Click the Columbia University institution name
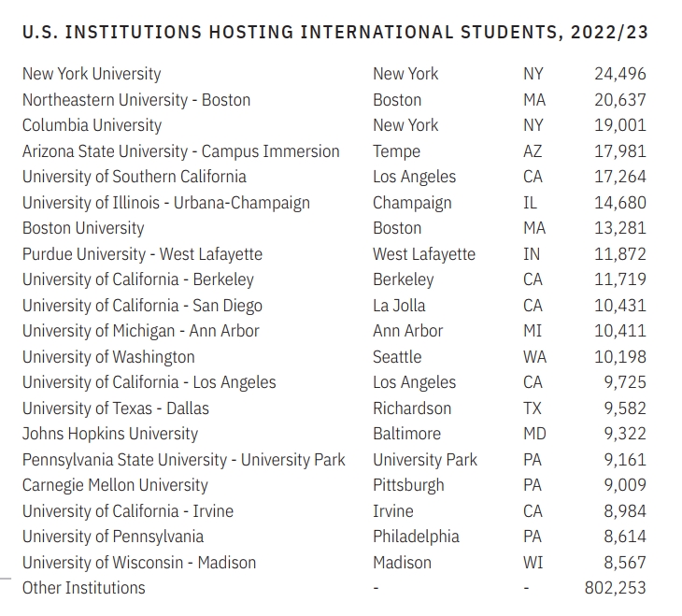 (x=92, y=125)
